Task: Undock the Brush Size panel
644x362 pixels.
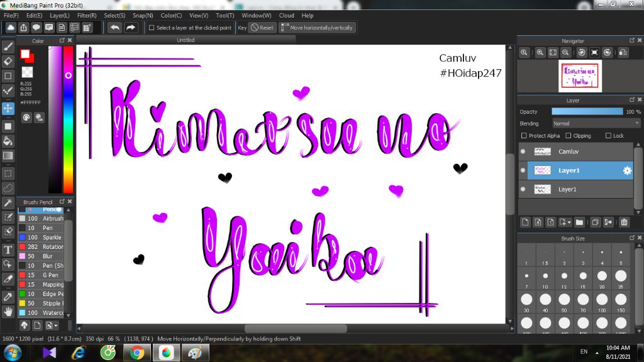Action: click(x=631, y=238)
